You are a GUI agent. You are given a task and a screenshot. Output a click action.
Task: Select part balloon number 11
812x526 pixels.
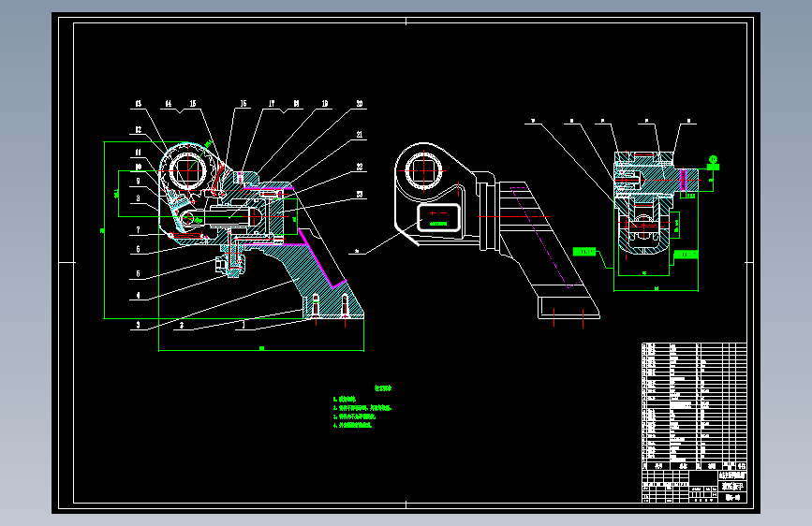coord(139,153)
